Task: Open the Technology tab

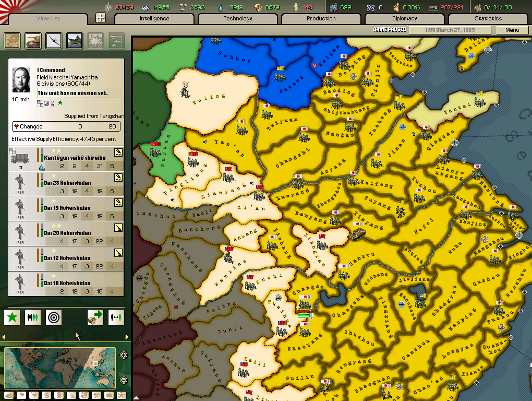Action: [238, 18]
